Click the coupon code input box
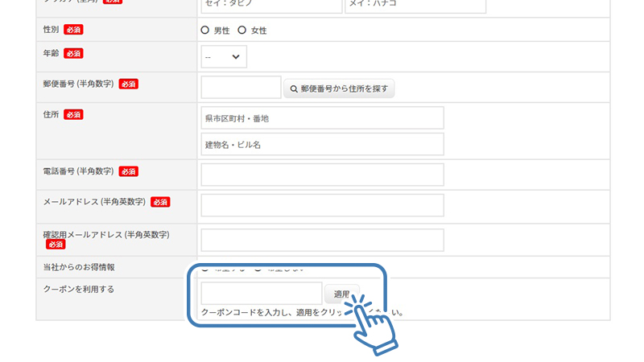644x362 pixels. tap(261, 294)
